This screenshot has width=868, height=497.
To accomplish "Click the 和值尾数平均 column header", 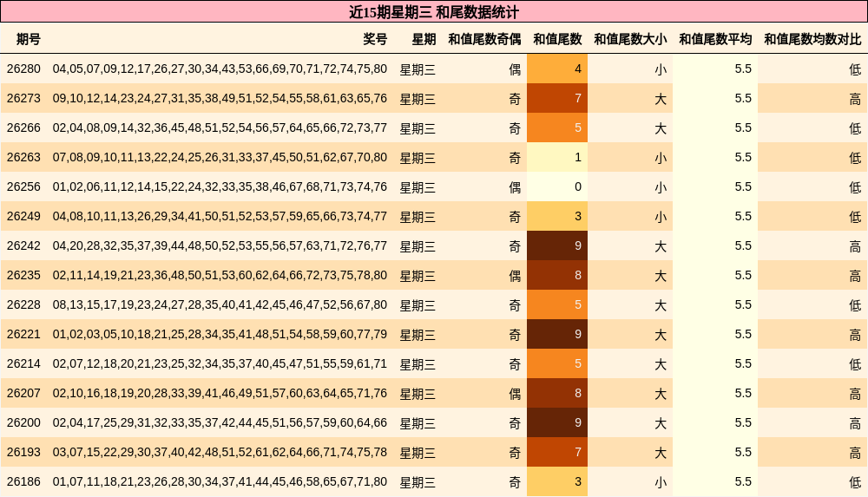I will click(x=715, y=39).
